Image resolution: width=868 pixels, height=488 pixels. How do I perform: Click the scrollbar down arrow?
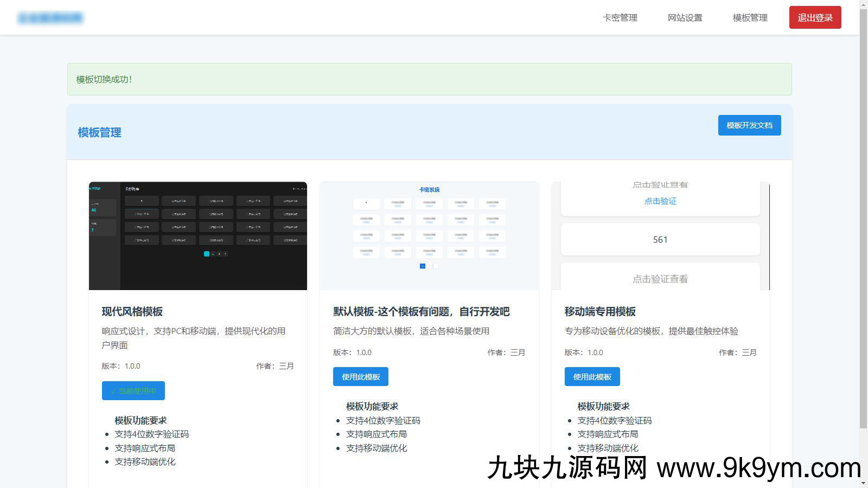863,483
